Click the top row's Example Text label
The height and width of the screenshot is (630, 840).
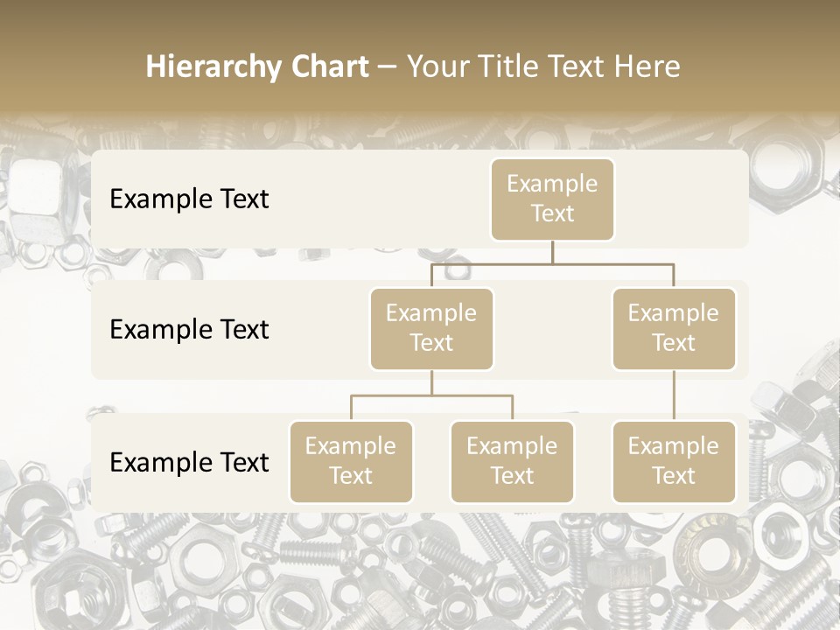point(189,199)
